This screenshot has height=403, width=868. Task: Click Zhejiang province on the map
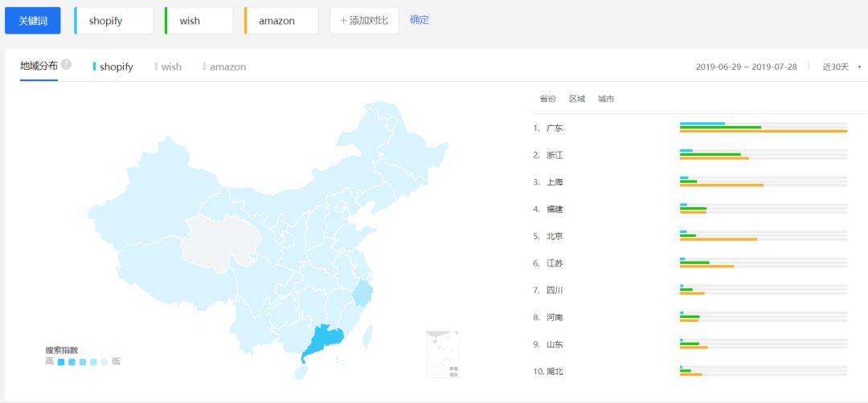pos(362,293)
